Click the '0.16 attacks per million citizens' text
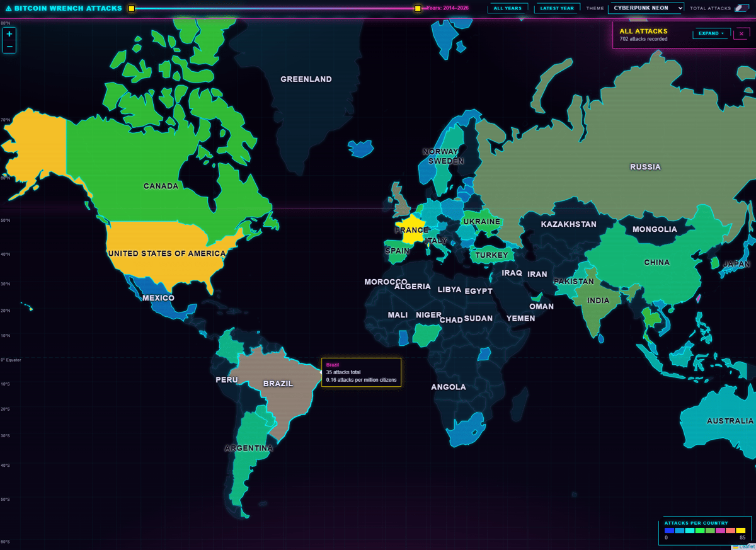756x550 pixels. click(x=361, y=380)
